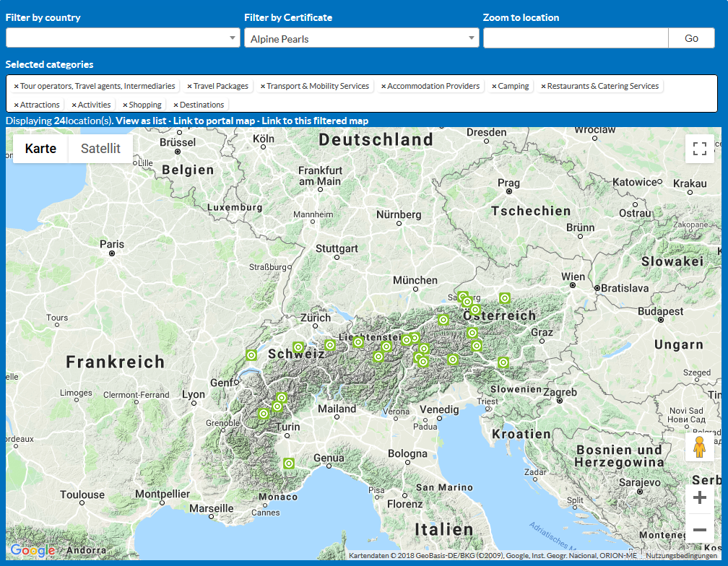Select the Street View pegman icon
This screenshot has width=728, height=566.
click(699, 447)
